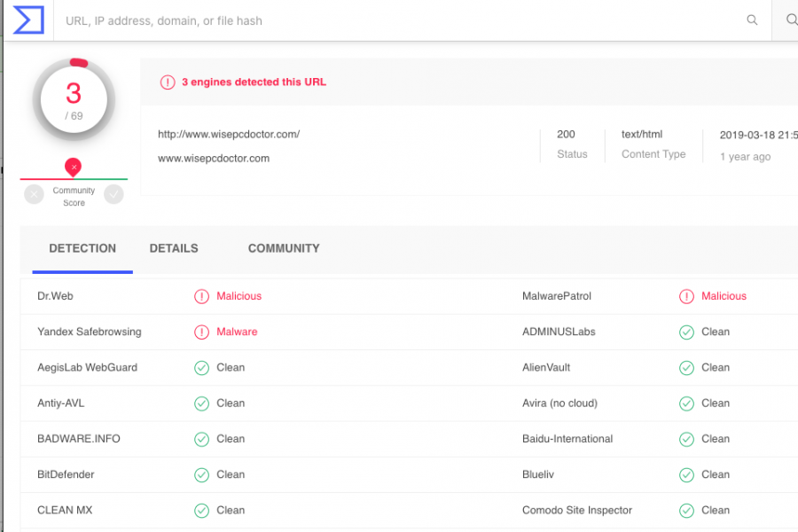Click the Clean verdict for Avira (no cloud)

716,403
